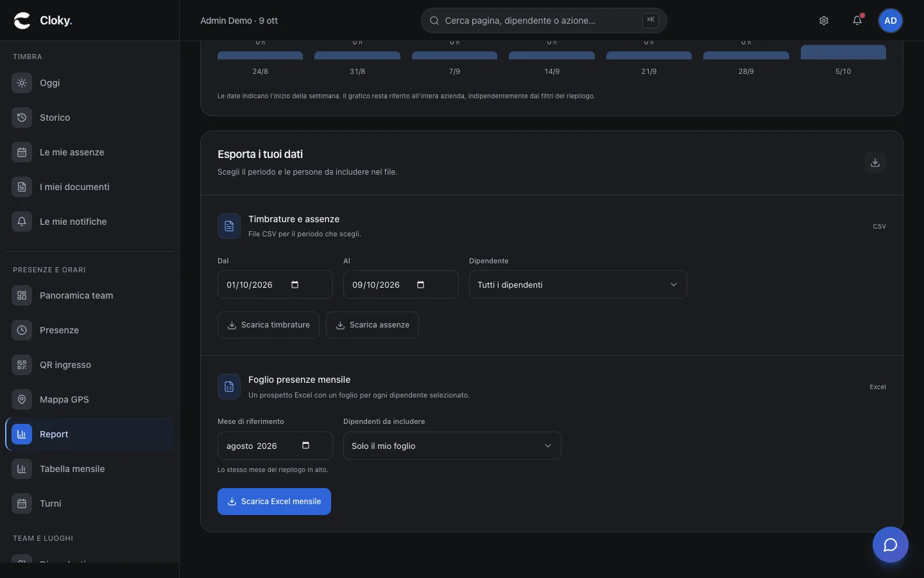Open Le mie assenze page

coord(89,152)
